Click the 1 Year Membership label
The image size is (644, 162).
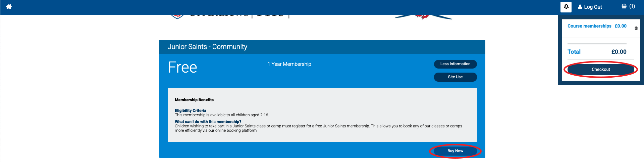tap(289, 64)
